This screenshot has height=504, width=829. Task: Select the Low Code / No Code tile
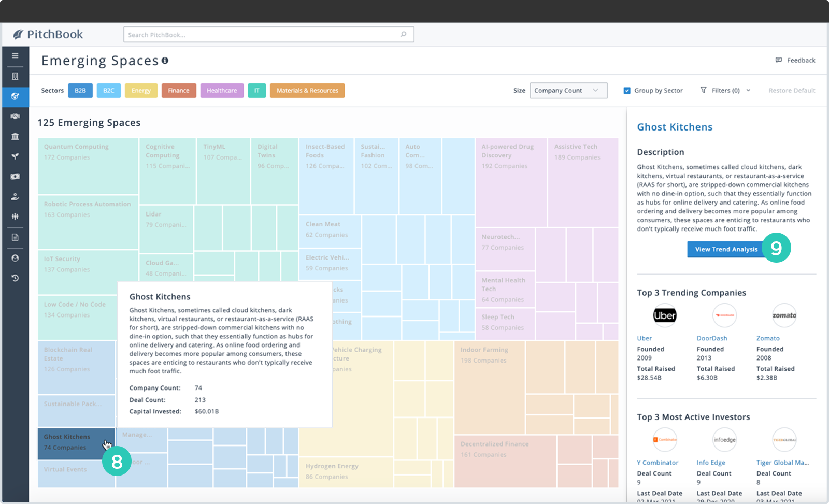point(77,317)
